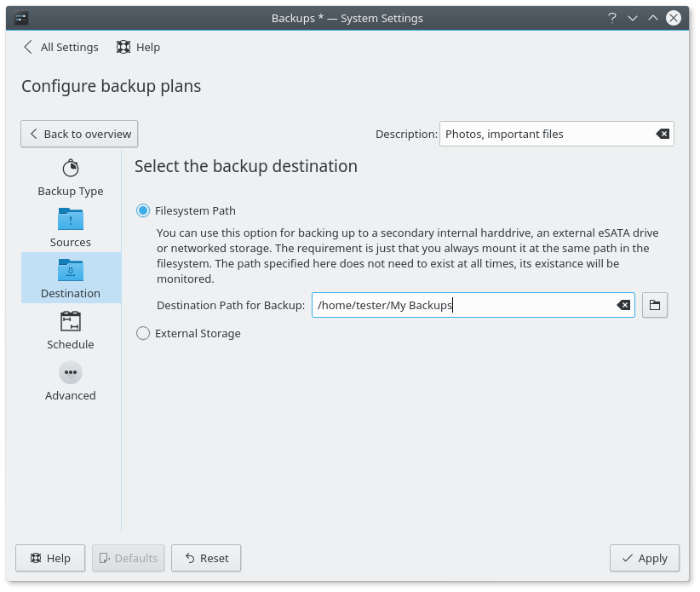Viewport: 700px width, 592px height.
Task: Click the filesystem path explanation paragraph
Action: pyautogui.click(x=408, y=256)
